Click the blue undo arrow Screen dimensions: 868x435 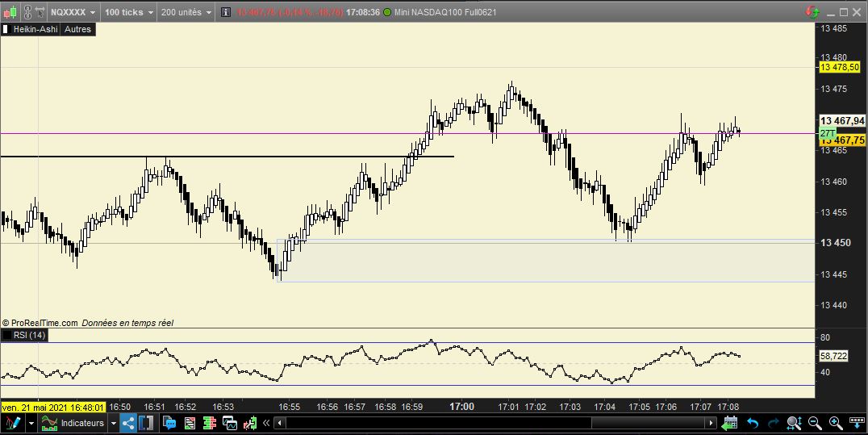point(753,424)
